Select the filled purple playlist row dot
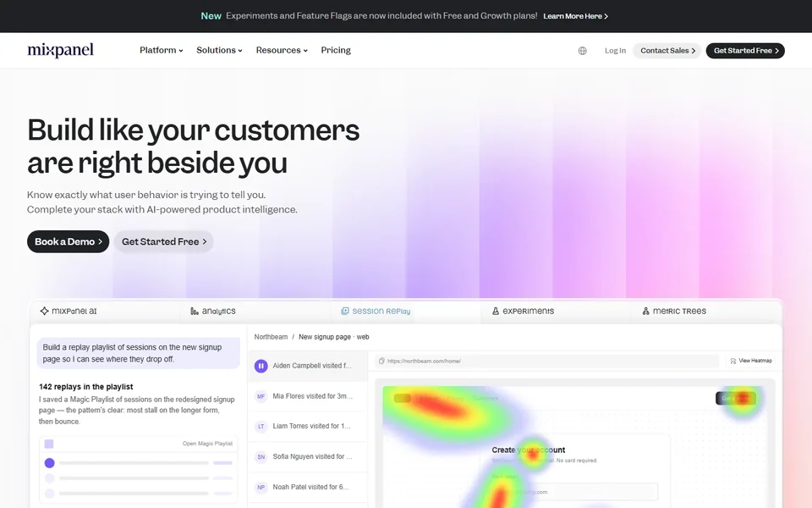Screen dimensions: 812x508 click(50, 463)
